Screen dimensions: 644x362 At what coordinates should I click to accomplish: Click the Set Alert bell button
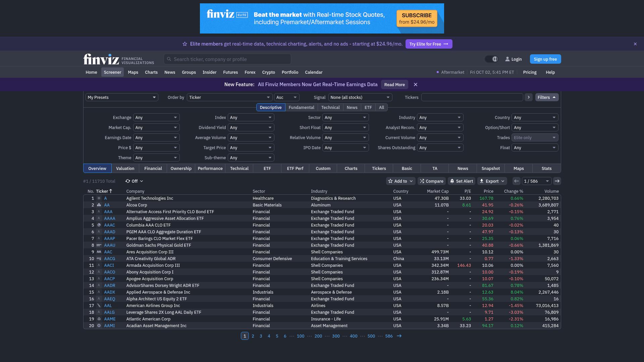(462, 181)
